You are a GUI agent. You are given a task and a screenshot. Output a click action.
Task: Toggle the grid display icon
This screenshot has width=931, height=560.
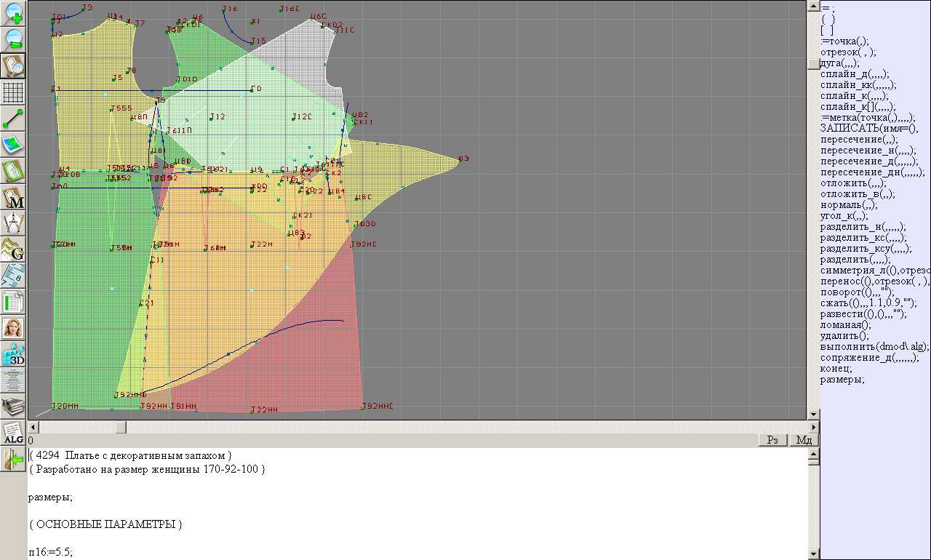tap(14, 92)
